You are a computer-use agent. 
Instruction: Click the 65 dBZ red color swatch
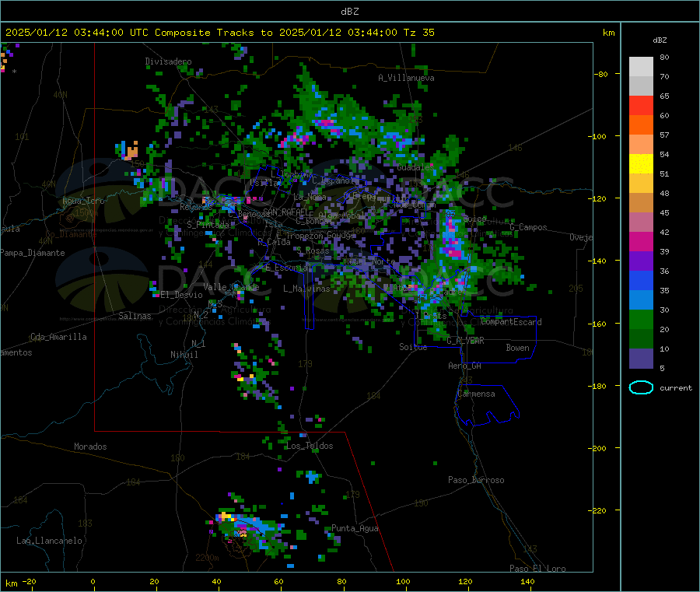point(641,105)
